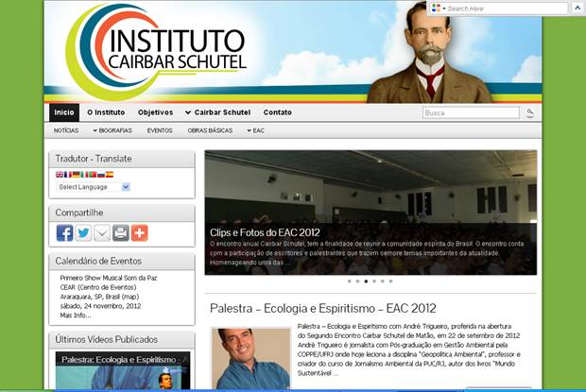Select the Portuguese flag translation
The height and width of the screenshot is (392, 586).
point(93,175)
